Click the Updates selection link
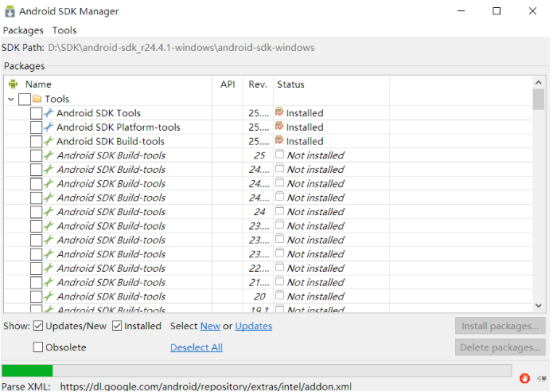The height and width of the screenshot is (392, 554). pyautogui.click(x=253, y=326)
